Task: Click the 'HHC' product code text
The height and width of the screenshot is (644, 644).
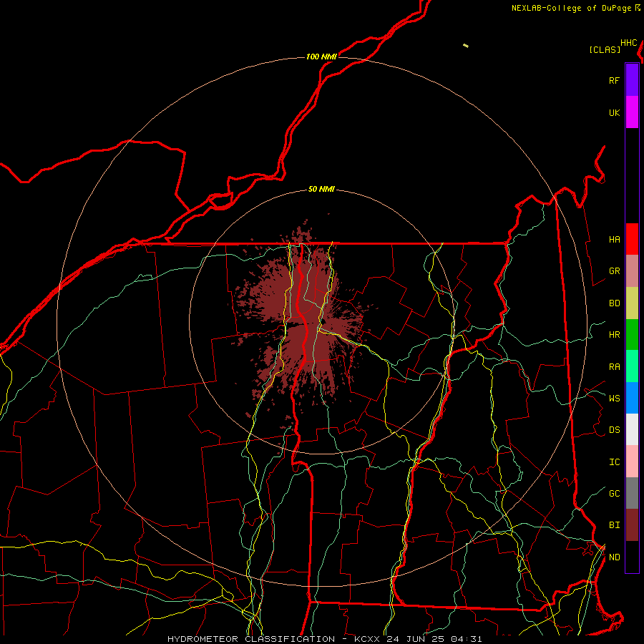Action: [629, 43]
